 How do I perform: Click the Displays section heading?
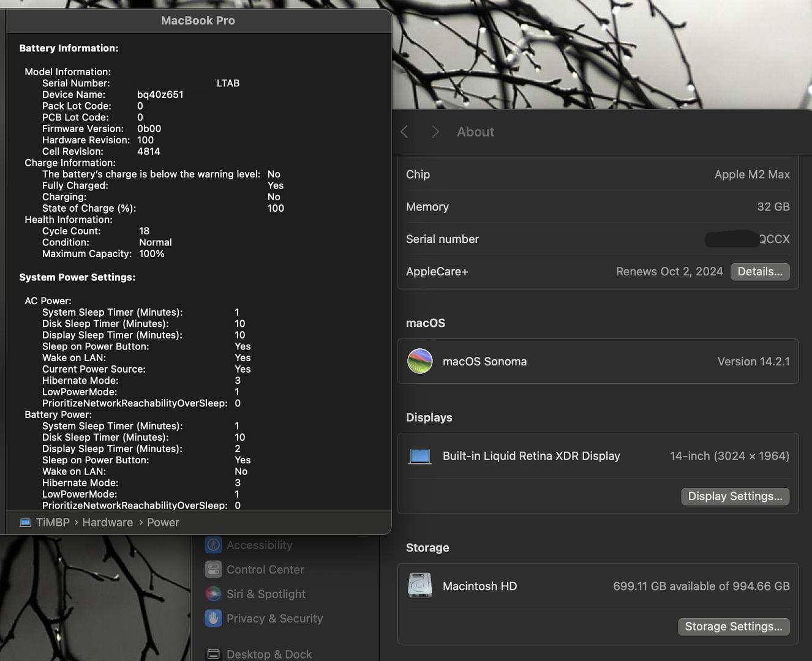point(429,417)
